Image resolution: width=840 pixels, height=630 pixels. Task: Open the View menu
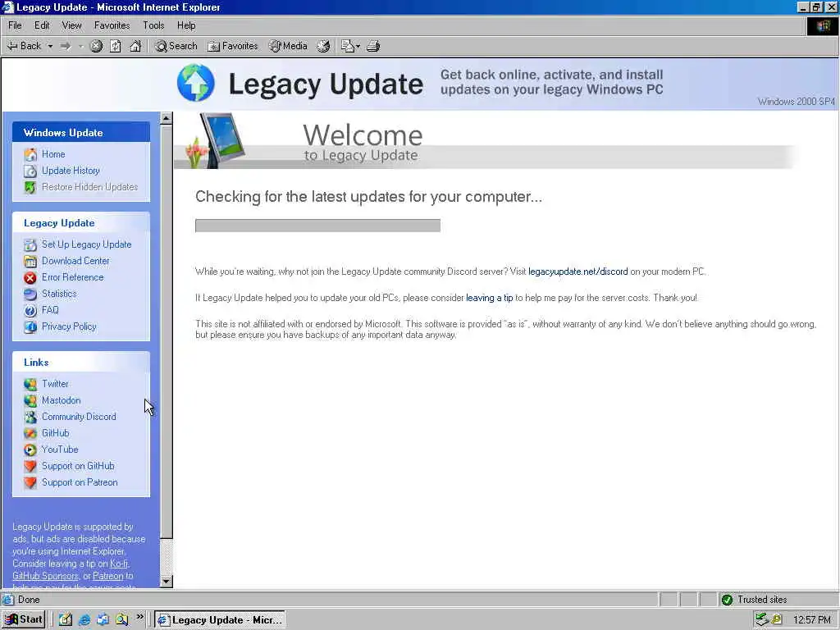(72, 25)
